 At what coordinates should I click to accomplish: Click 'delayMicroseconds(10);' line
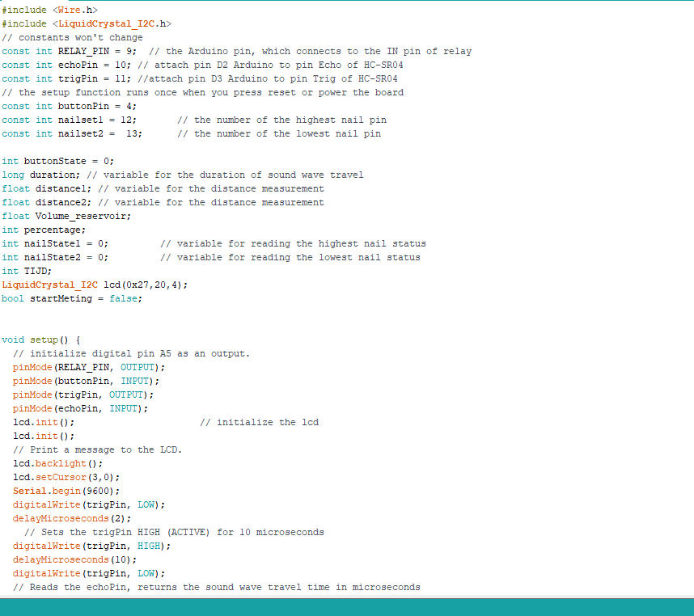click(x=74, y=559)
